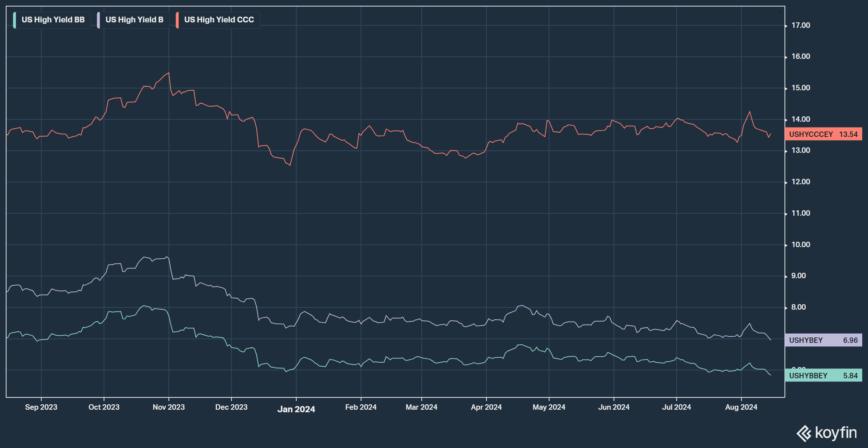This screenshot has height=448, width=868.
Task: Click the red CCC legend color swatch
Action: click(x=177, y=20)
